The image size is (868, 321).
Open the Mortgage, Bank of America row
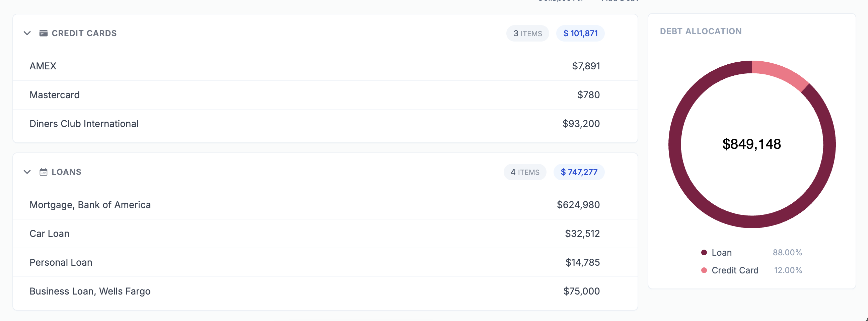pos(325,205)
